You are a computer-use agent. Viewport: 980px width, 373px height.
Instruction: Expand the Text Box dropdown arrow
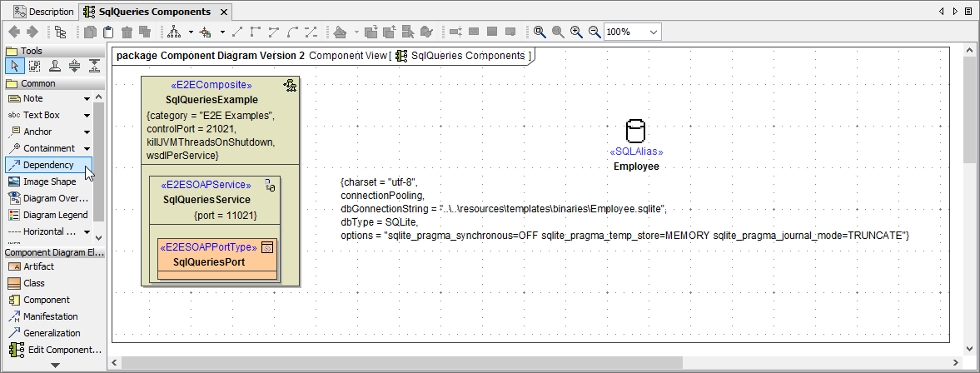(x=87, y=115)
